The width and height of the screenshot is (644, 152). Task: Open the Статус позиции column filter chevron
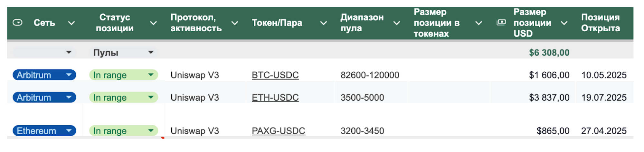point(154,23)
